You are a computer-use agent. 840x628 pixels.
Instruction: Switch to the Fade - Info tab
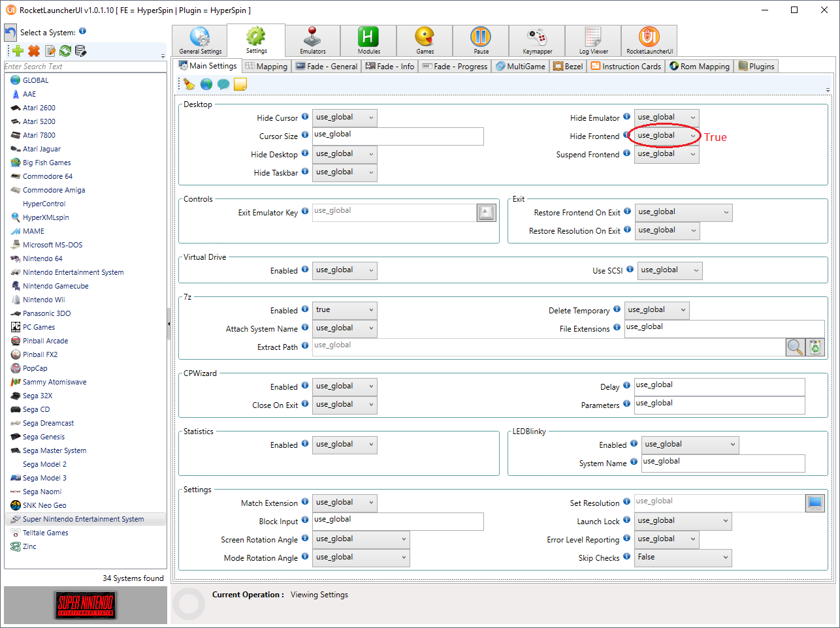coord(390,66)
